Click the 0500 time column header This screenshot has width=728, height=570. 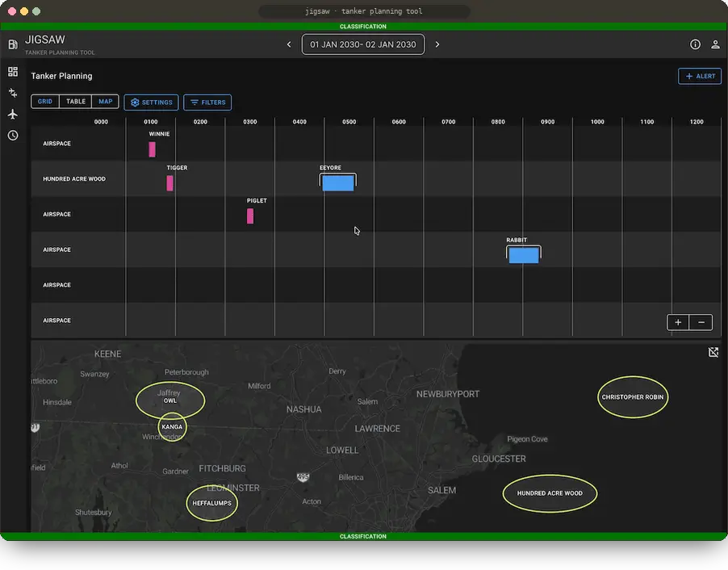349,122
